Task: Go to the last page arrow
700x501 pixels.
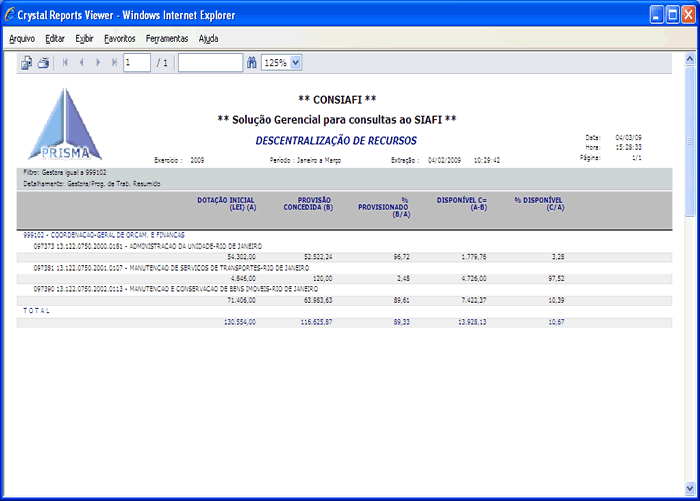Action: click(x=114, y=63)
